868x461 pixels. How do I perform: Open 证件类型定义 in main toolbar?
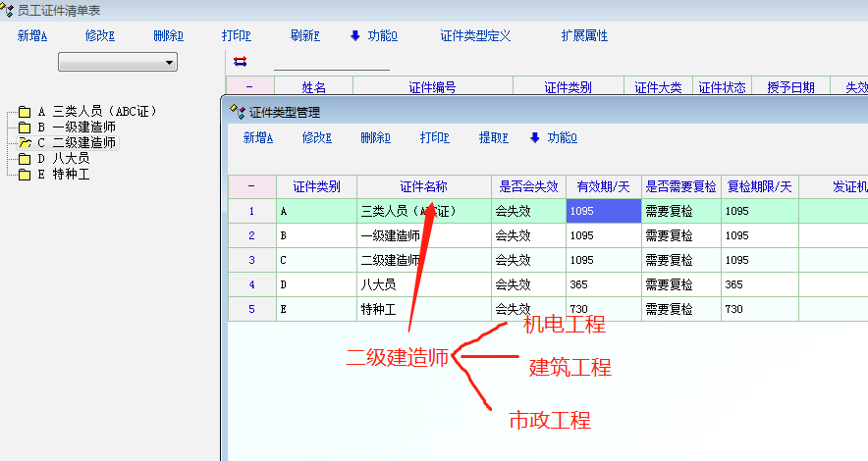tap(476, 35)
